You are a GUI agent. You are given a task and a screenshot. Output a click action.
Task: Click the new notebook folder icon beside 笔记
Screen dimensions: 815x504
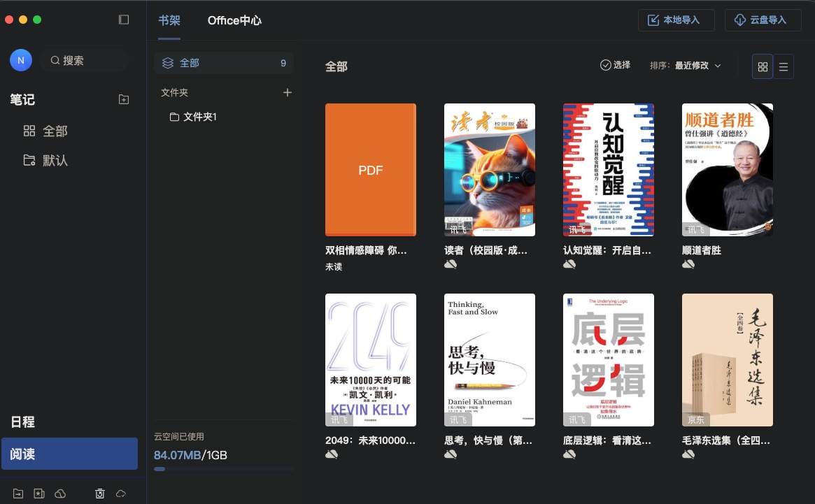pos(124,100)
